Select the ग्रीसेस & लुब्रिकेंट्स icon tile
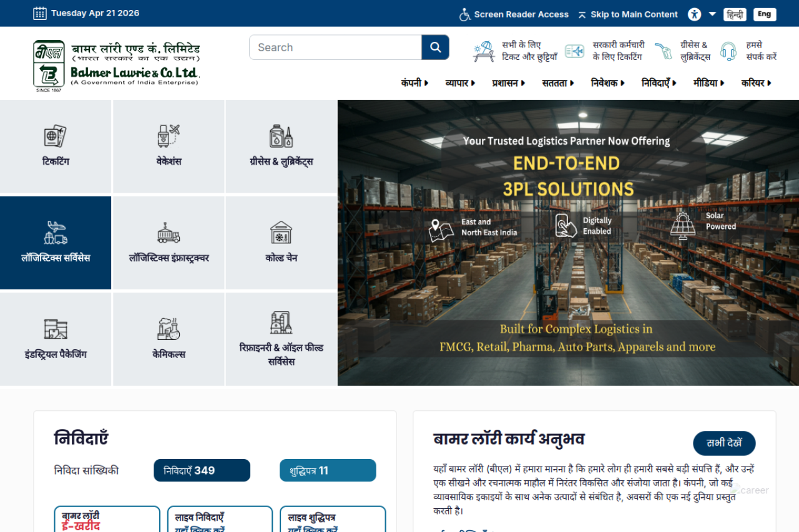This screenshot has width=799, height=532. [x=281, y=147]
